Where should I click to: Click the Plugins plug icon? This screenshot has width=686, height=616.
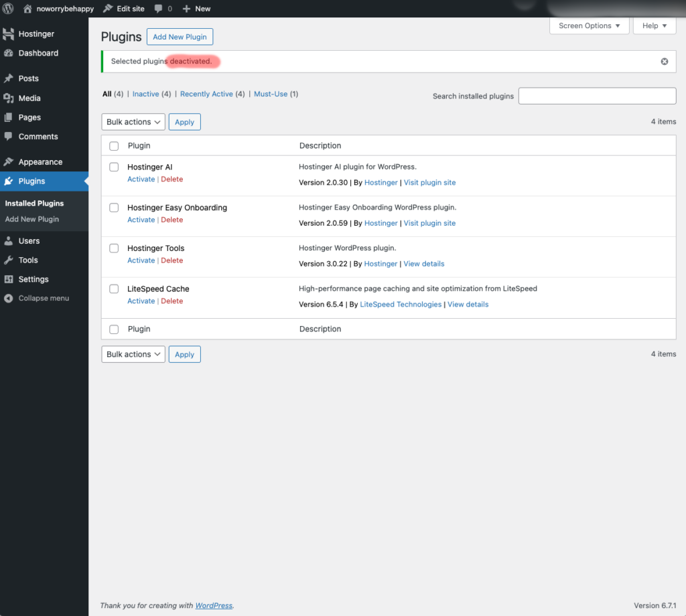tap(8, 181)
